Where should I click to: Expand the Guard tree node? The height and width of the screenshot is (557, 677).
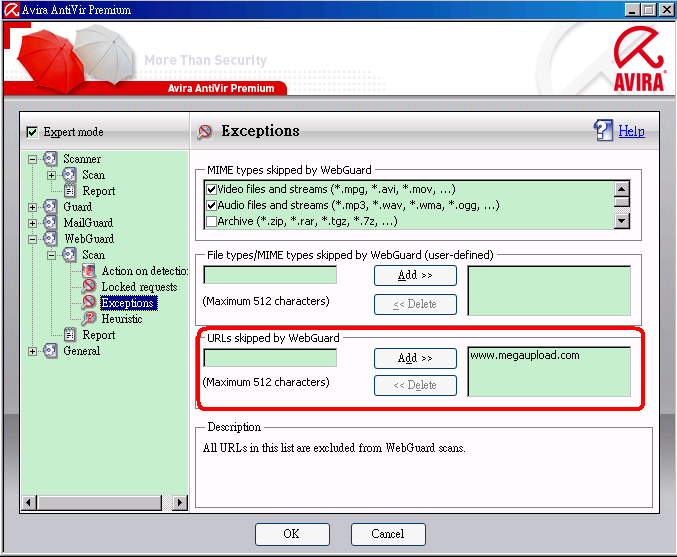coord(33,207)
